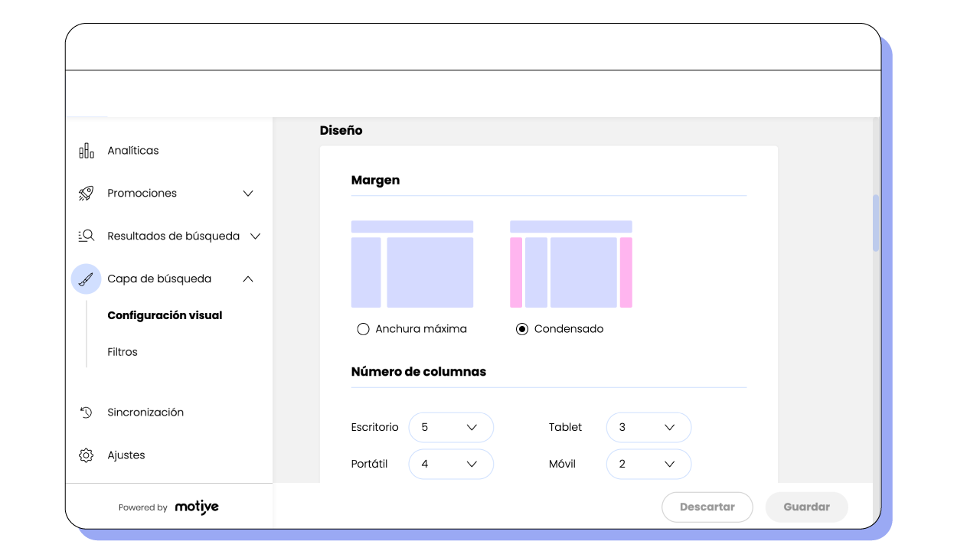This screenshot has width=980, height=551.
Task: Click the Motive logo in the footer
Action: click(197, 507)
